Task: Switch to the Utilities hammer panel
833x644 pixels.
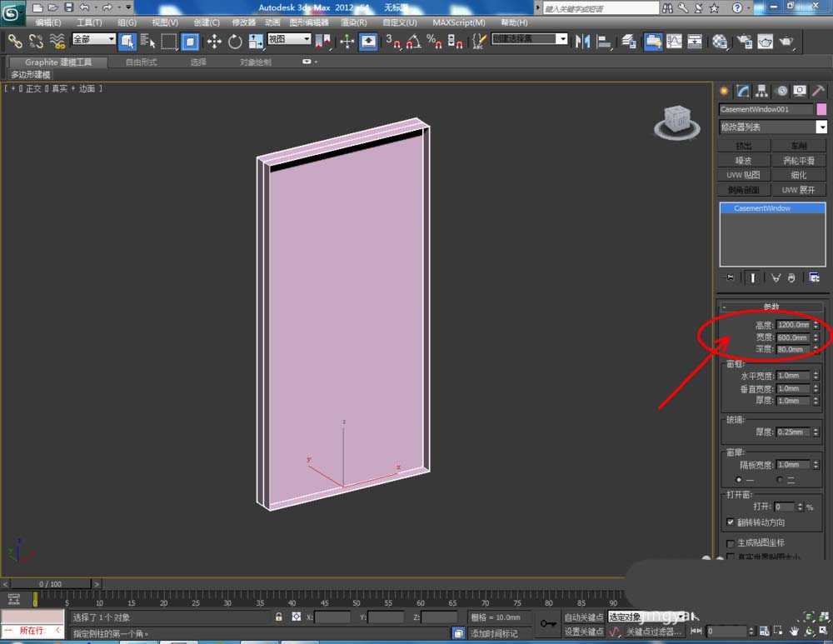Action: coord(818,91)
